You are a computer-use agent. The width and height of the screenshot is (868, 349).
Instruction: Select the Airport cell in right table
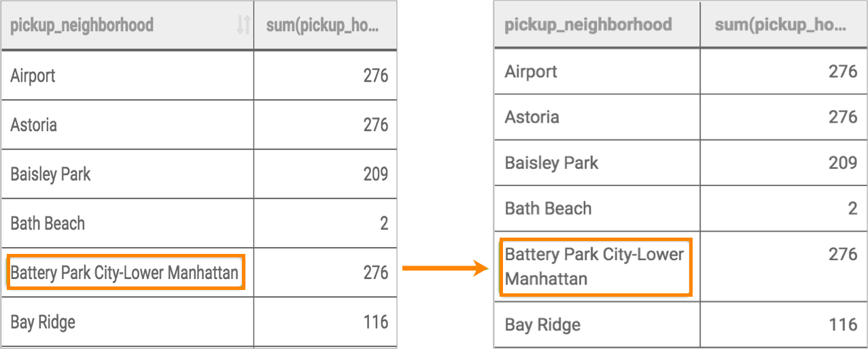click(531, 71)
